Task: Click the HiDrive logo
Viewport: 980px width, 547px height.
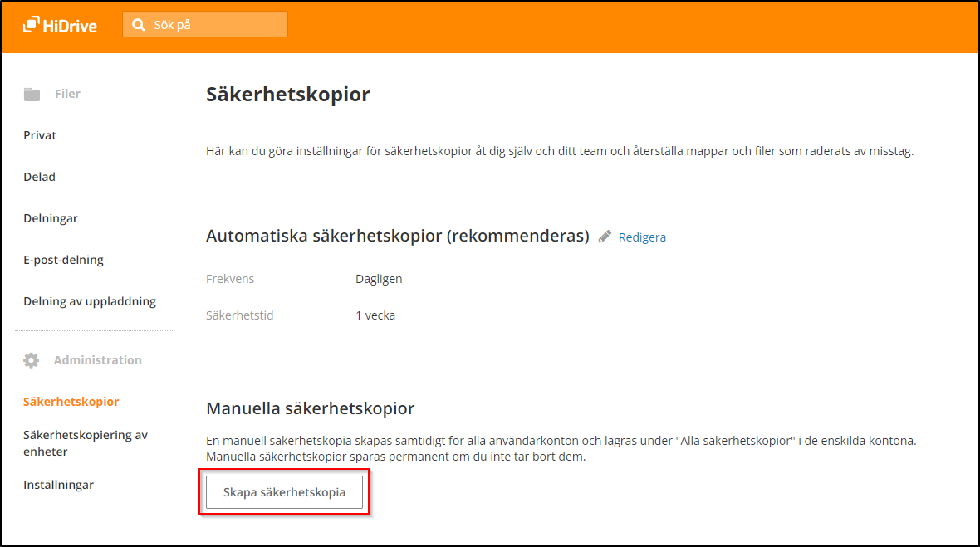Action: (x=60, y=25)
